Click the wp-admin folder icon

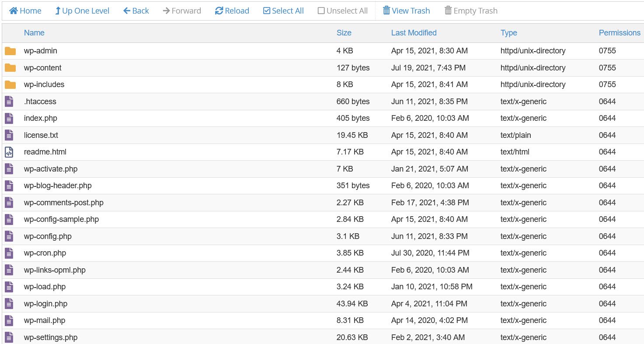tap(10, 51)
